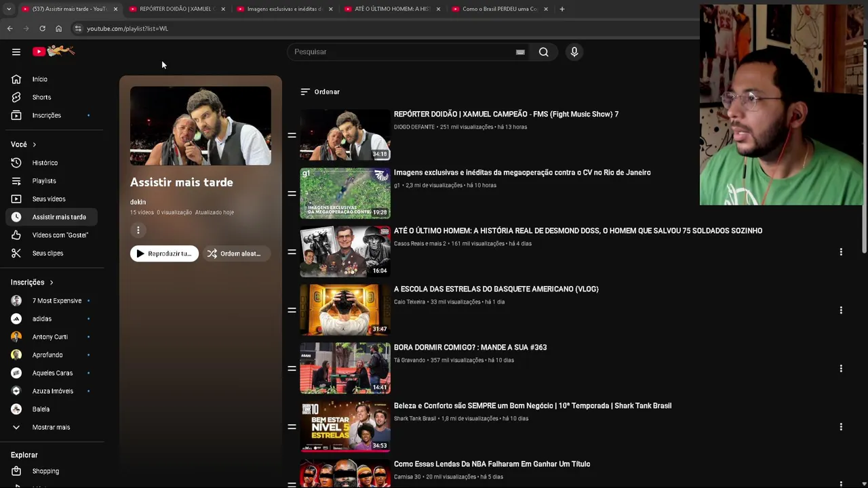Select Assistir mais tarde in sidebar

[53, 217]
